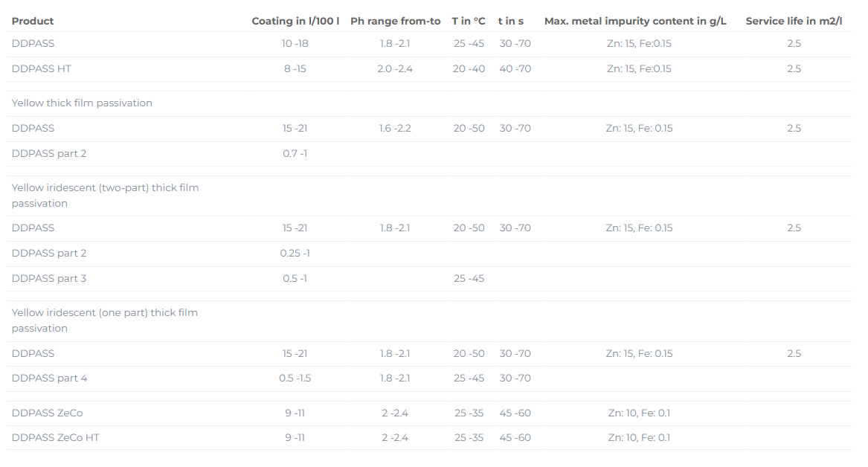Select "25 -45" in the DDPASS part 4 row

[469, 378]
